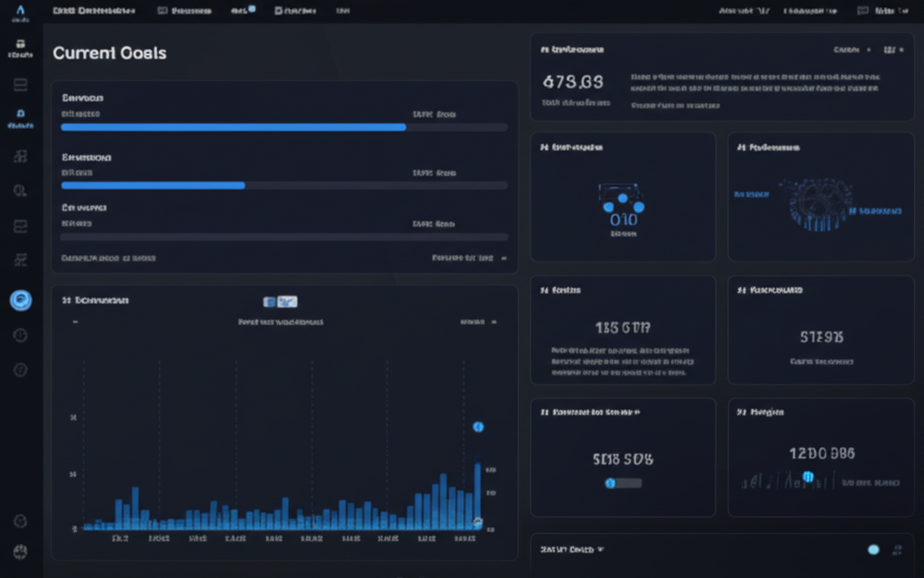Open the globe icon at the sidebar bottom
This screenshot has width=924, height=578.
[x=20, y=552]
